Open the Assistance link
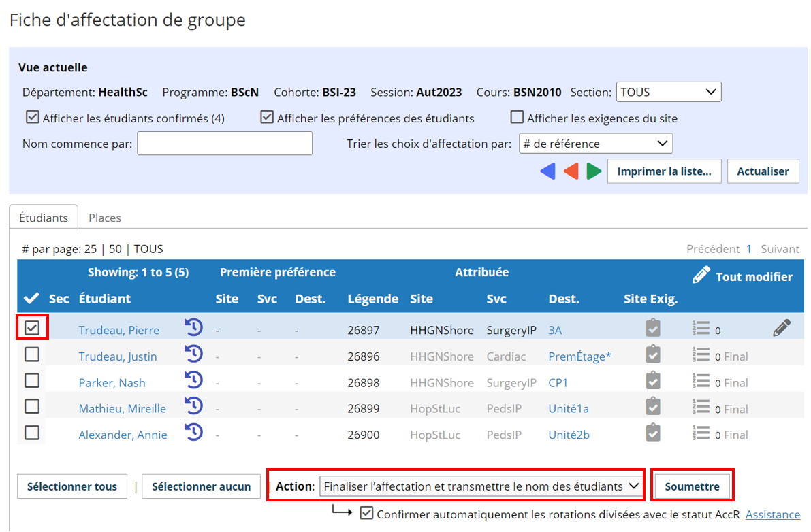 (x=773, y=514)
